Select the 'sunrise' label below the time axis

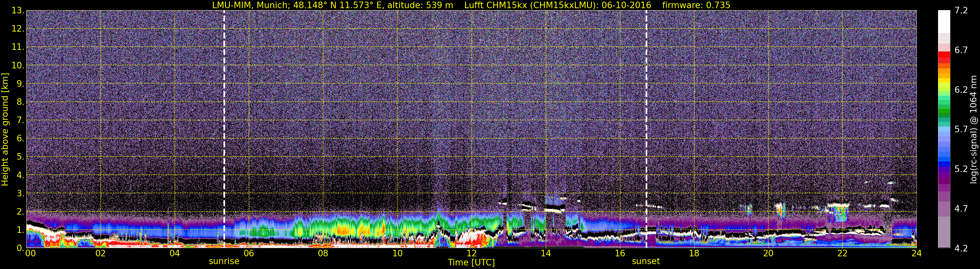click(x=224, y=262)
